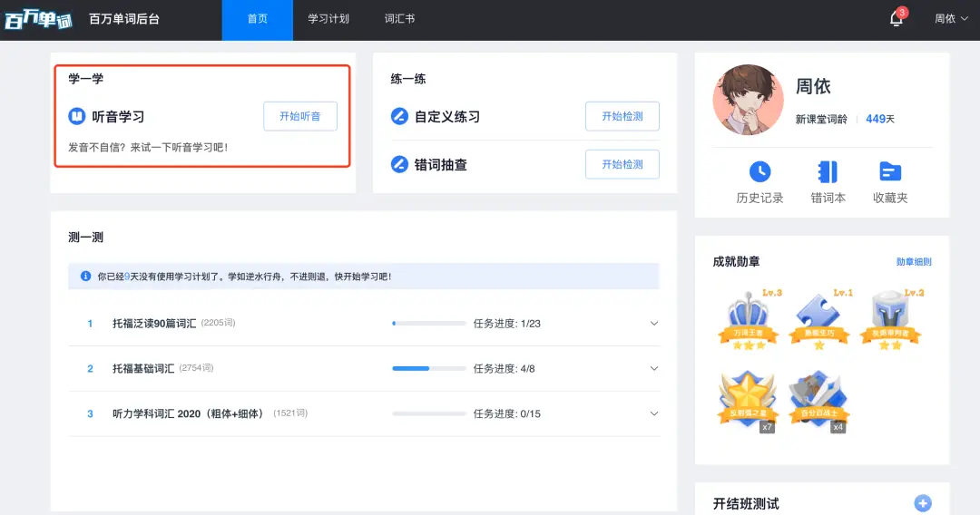The height and width of the screenshot is (515, 980).
Task: Click the 百万单词后台 title text
Action: click(x=124, y=19)
